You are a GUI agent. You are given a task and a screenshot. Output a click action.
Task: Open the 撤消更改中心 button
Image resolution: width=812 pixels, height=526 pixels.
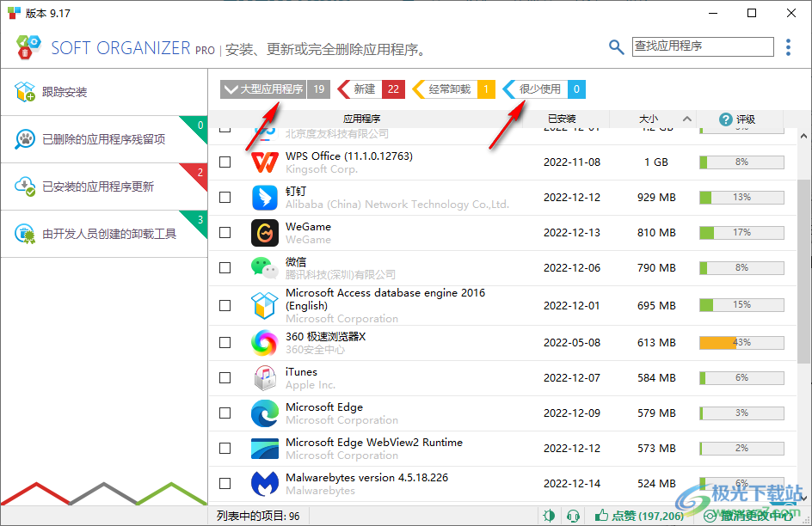pyautogui.click(x=747, y=515)
